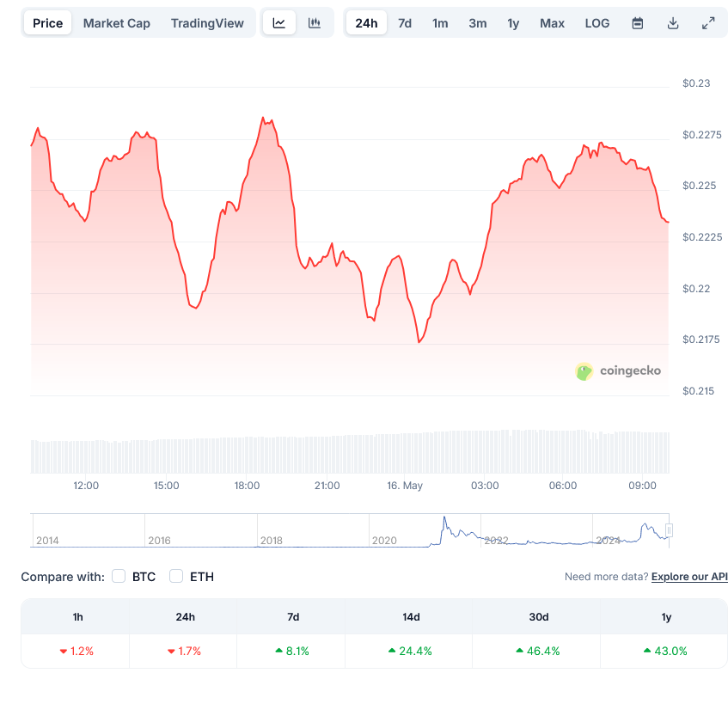Expand chart to fullscreen via arrows icon
Screen dimensions: 728x710
(708, 22)
